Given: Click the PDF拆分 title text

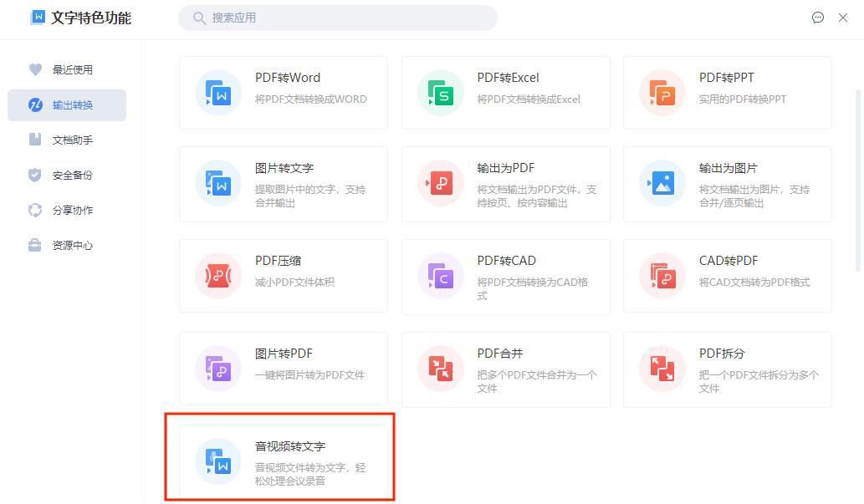Looking at the screenshot, I should [722, 353].
